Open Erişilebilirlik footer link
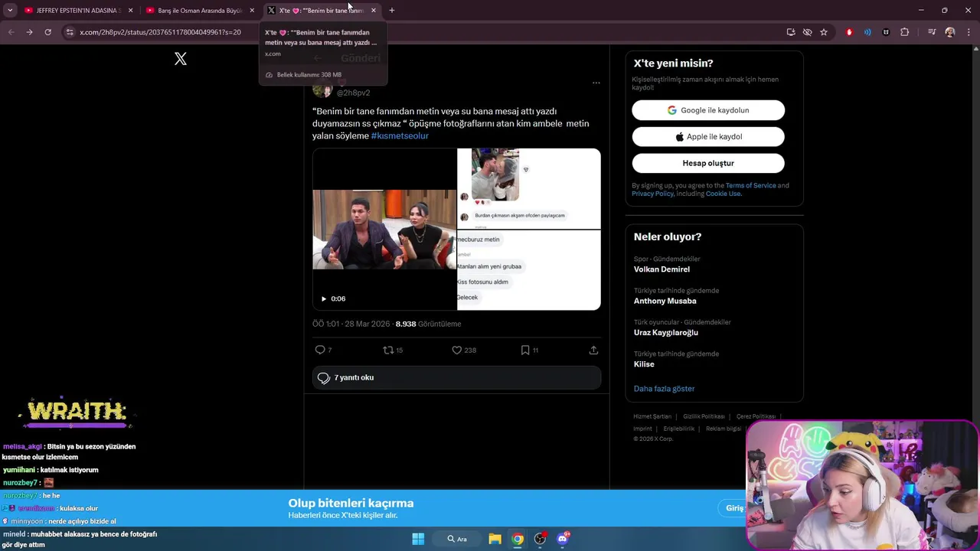This screenshot has height=551, width=980. [678, 429]
